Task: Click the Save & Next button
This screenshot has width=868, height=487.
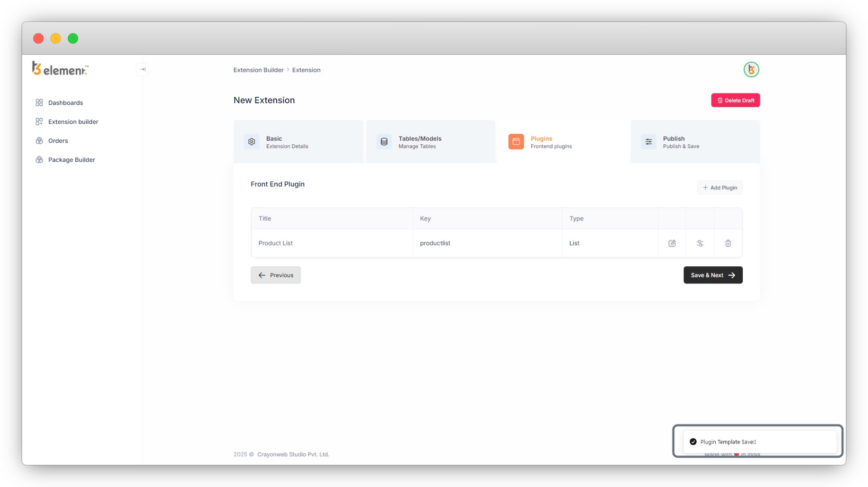Action: [712, 275]
